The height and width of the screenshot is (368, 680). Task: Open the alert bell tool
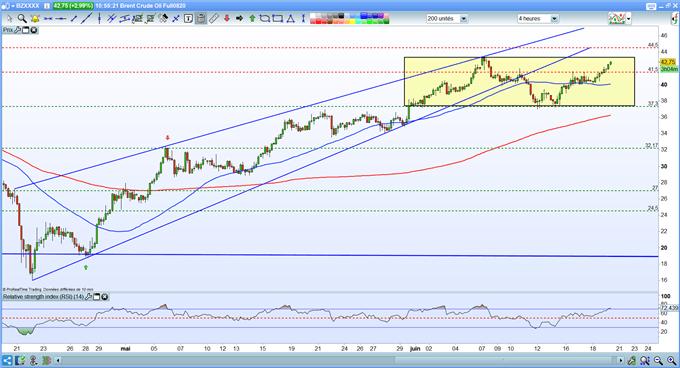35,19
